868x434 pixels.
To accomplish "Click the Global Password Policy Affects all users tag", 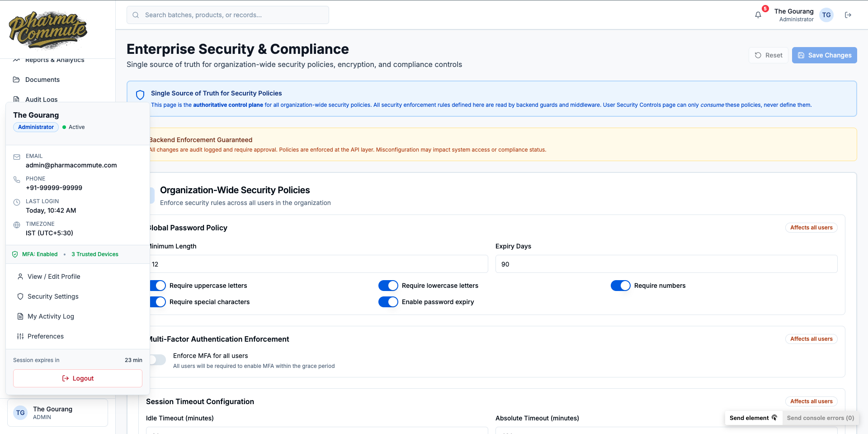I will 811,228.
